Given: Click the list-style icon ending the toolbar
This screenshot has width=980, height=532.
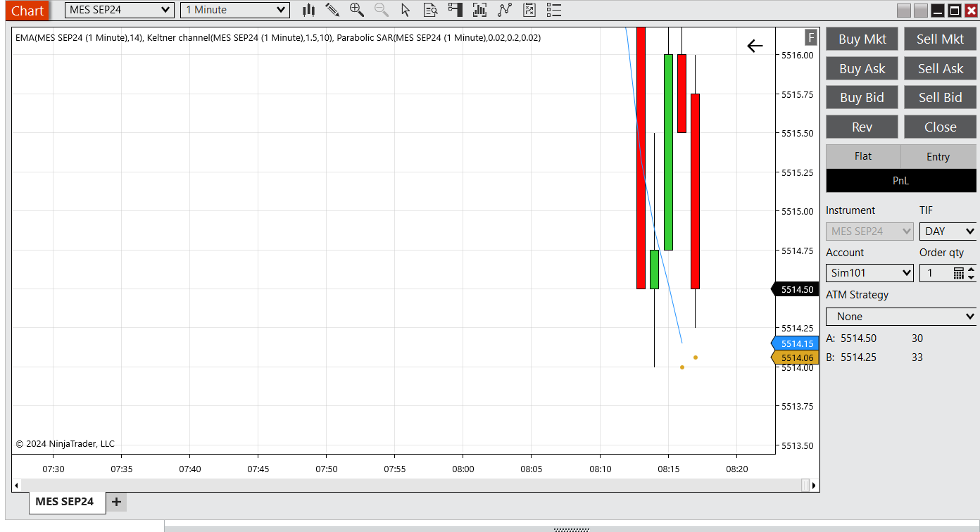Looking at the screenshot, I should point(554,10).
